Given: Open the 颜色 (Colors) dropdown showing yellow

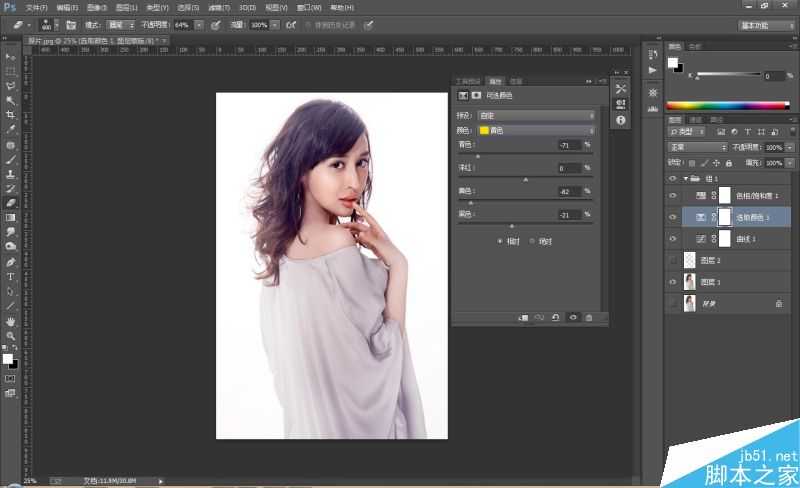Looking at the screenshot, I should (x=535, y=130).
